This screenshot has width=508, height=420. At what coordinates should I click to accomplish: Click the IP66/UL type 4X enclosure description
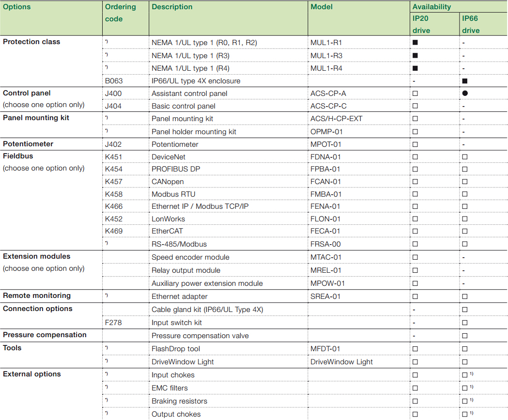click(196, 81)
